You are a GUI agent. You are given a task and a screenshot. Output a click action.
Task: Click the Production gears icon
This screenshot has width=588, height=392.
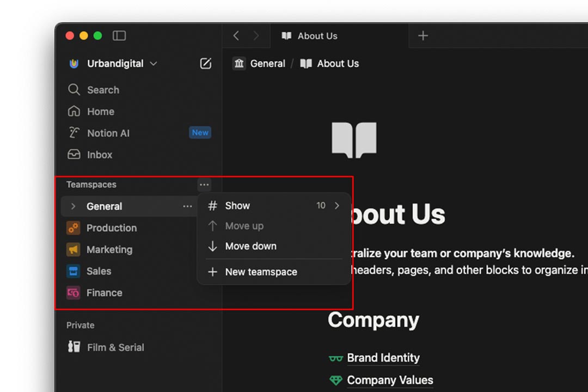[73, 228]
